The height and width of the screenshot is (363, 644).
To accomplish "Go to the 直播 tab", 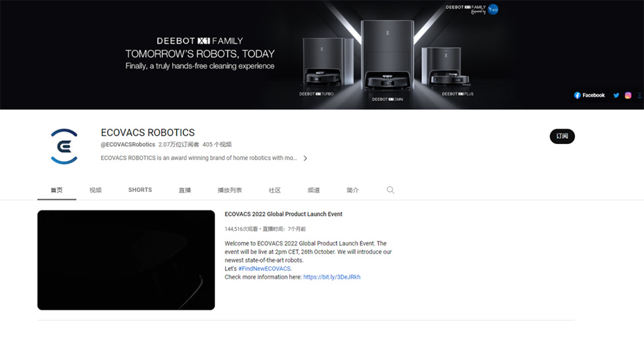I will coord(185,190).
